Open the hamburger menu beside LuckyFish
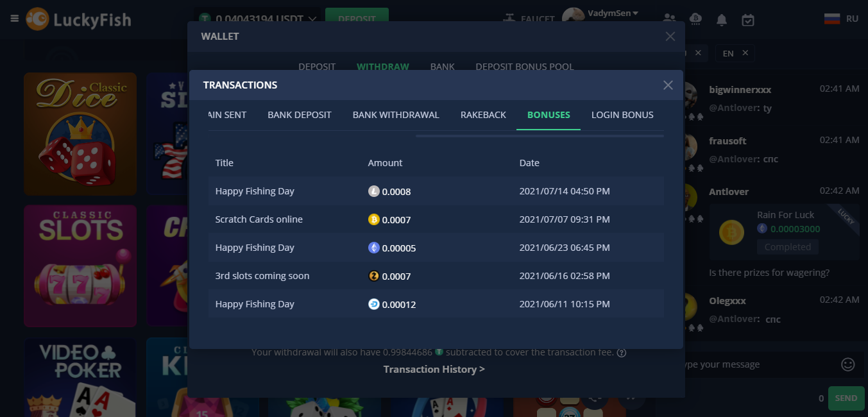 [x=15, y=19]
